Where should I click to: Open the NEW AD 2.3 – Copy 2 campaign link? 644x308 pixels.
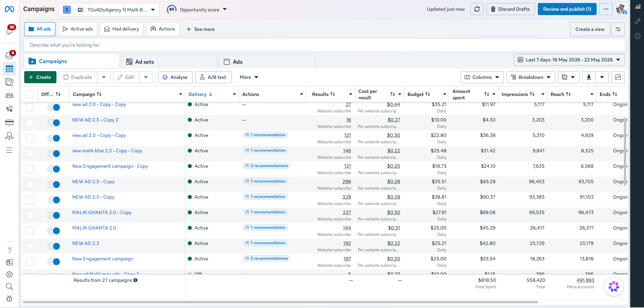point(95,120)
